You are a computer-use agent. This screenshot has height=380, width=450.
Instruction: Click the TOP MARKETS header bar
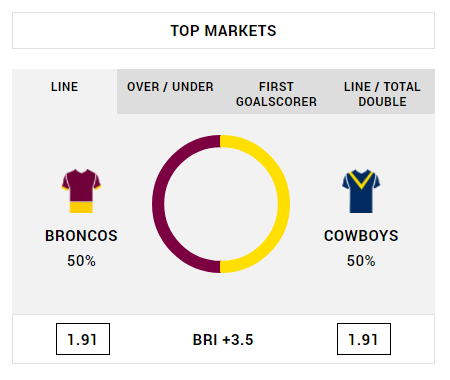pyautogui.click(x=223, y=31)
